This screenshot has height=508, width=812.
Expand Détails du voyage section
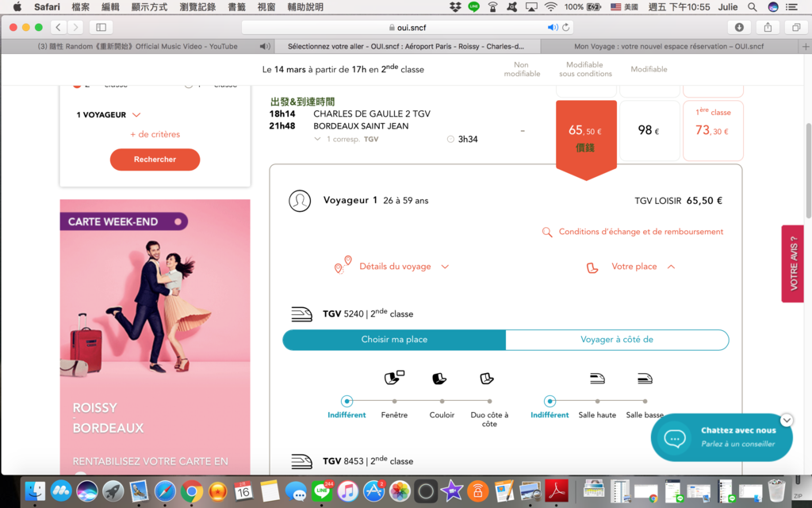pyautogui.click(x=392, y=267)
